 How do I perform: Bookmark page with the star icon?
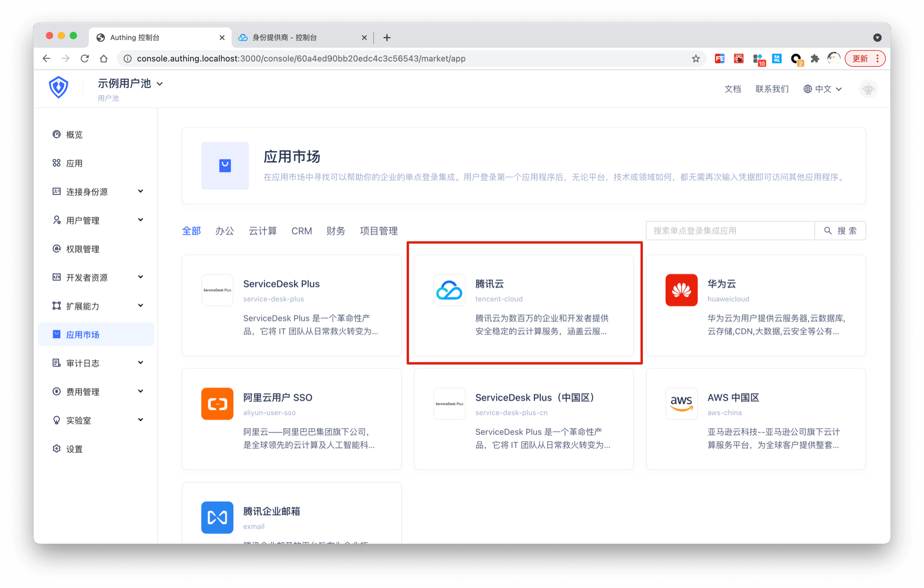coord(695,59)
